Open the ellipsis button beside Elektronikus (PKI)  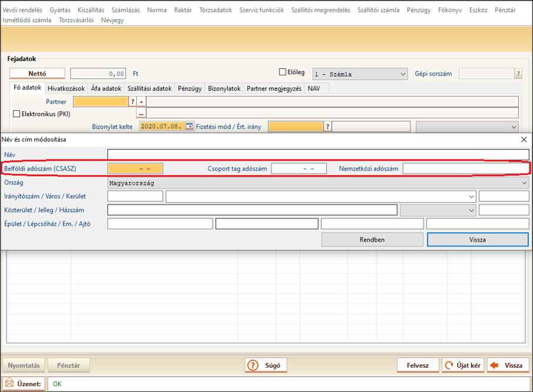141,113
